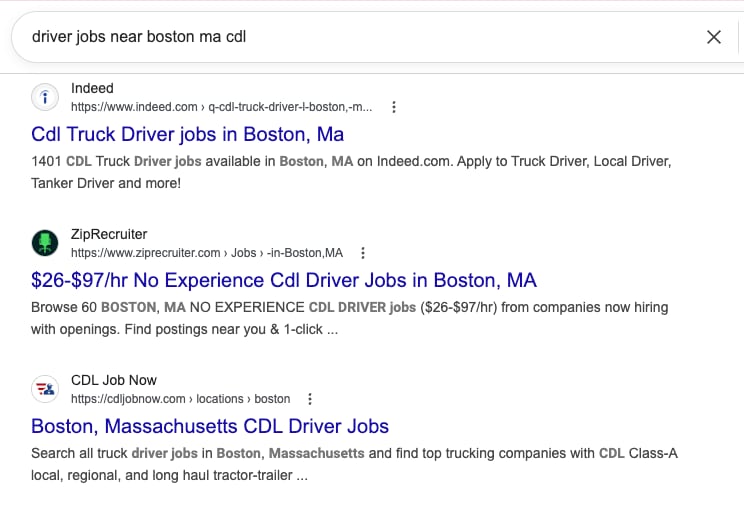Open the three-dot menu for CDL Job Now result
Screen dimensions: 744x513
(310, 399)
